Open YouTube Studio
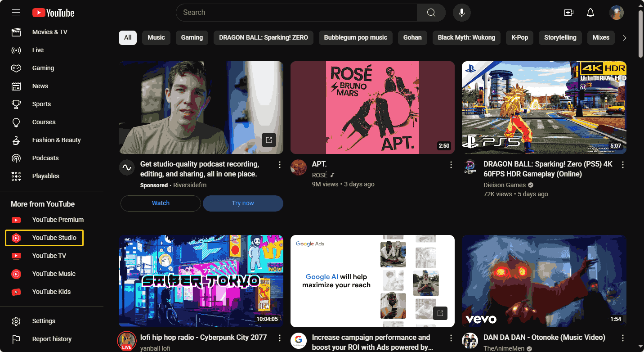644x352 pixels. pos(45,238)
